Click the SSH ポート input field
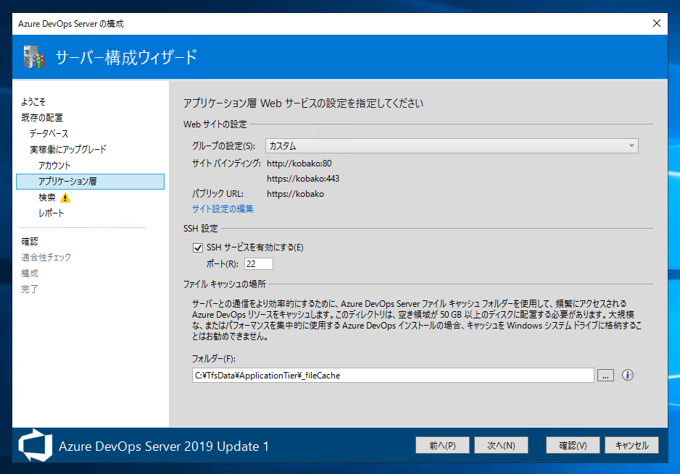The image size is (680, 474). tap(258, 264)
